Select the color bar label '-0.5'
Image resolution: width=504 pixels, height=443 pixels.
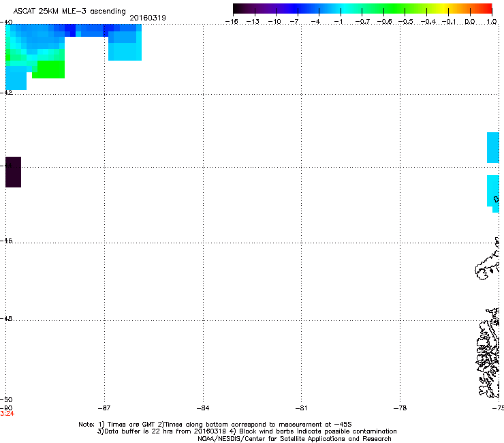(x=406, y=22)
